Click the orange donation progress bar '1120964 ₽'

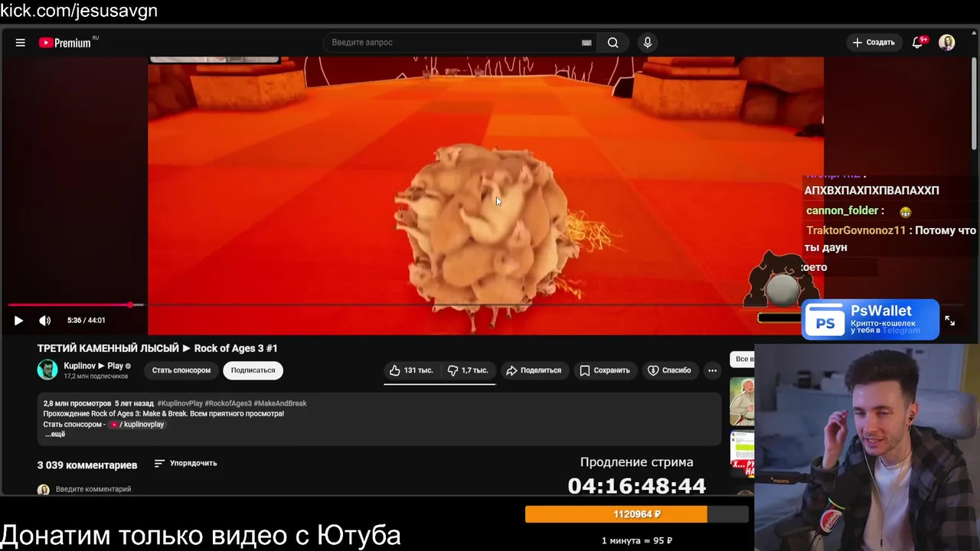pos(636,514)
